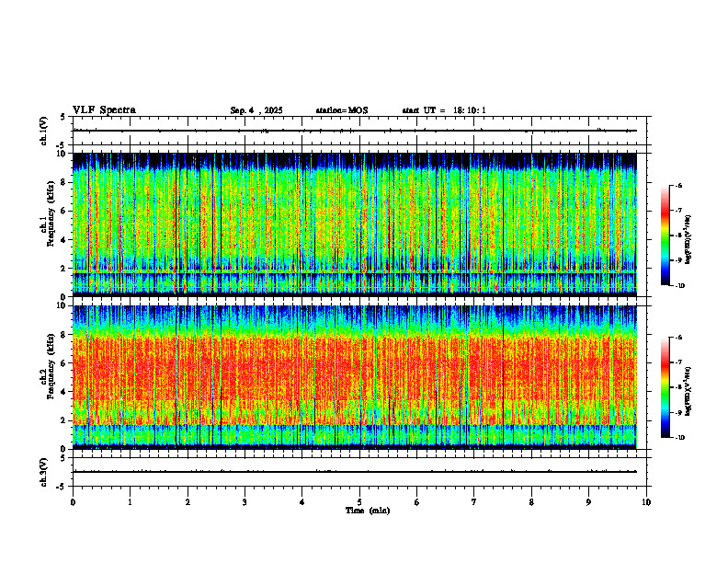Image resolution: width=728 pixels, height=563 pixels.
Task: Click time axis tick label "0"
Action: point(73,502)
